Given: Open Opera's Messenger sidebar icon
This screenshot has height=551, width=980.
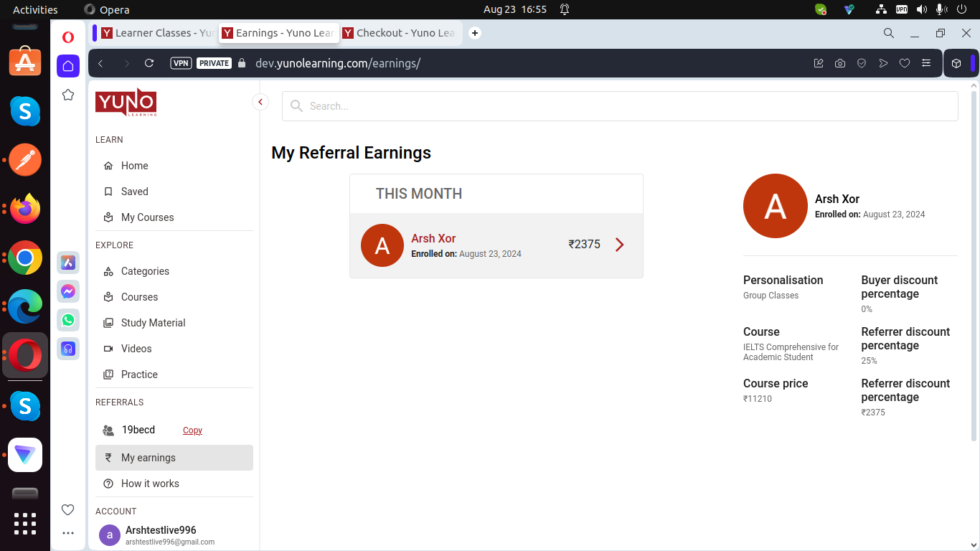Looking at the screenshot, I should click(x=68, y=291).
